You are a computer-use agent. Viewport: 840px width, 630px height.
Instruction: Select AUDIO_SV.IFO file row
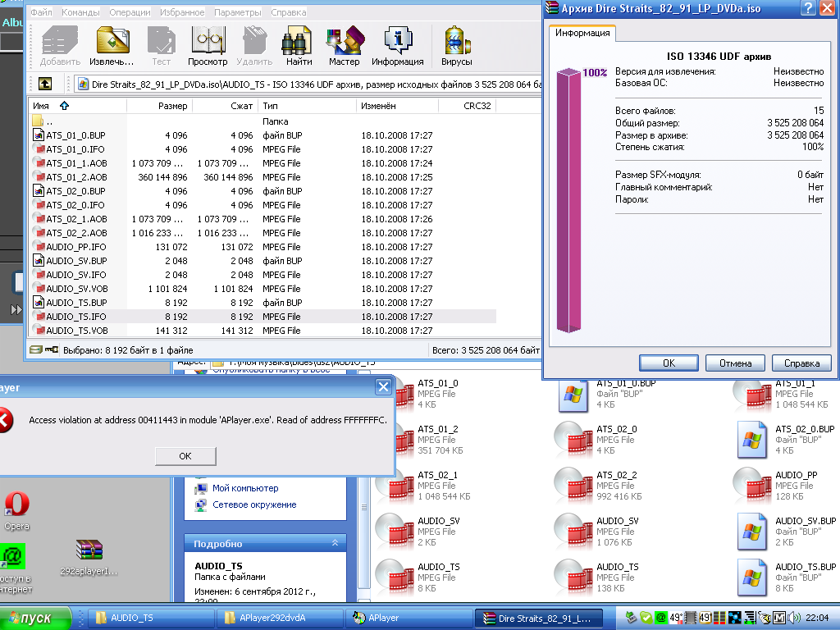(262, 275)
